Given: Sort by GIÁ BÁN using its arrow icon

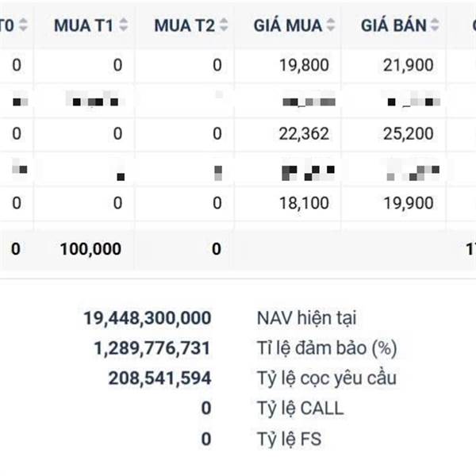Looking at the screenshot, I should (436, 25).
